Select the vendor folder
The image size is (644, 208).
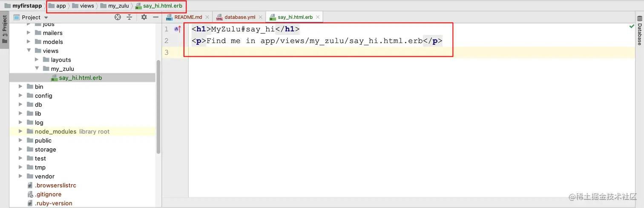click(x=40, y=176)
